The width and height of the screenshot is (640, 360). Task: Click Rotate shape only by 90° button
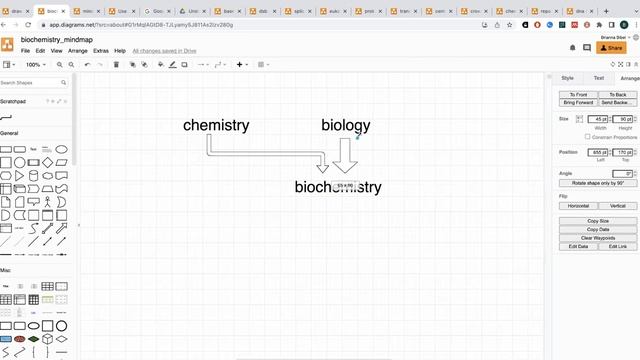[598, 183]
